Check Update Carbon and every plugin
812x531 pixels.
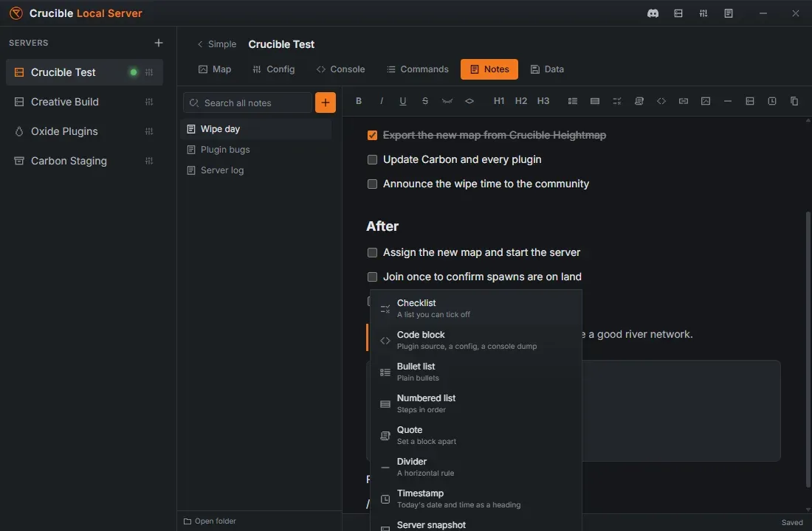pyautogui.click(x=372, y=159)
